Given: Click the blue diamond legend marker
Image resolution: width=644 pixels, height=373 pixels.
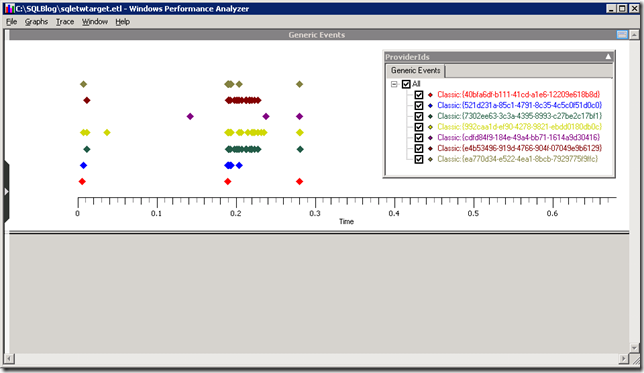Looking at the screenshot, I should pos(430,106).
